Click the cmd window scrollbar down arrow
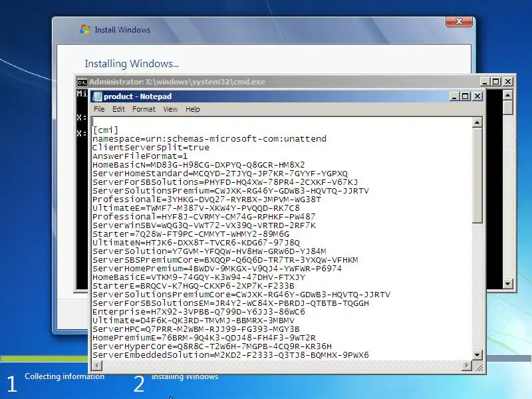Viewport: 532px width, 399px height. click(507, 284)
